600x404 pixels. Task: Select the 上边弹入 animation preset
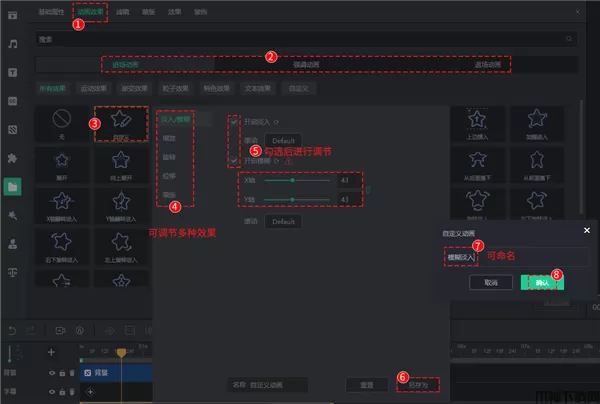point(478,124)
